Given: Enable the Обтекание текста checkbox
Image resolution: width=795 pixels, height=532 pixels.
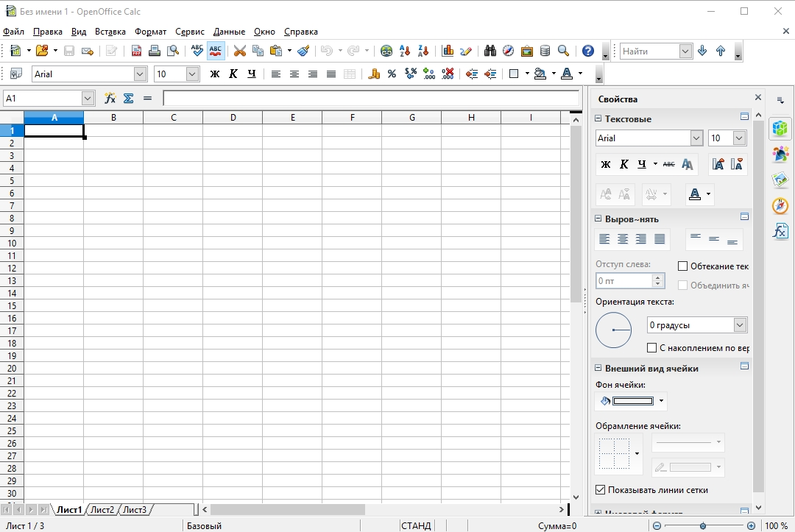Looking at the screenshot, I should pos(682,266).
